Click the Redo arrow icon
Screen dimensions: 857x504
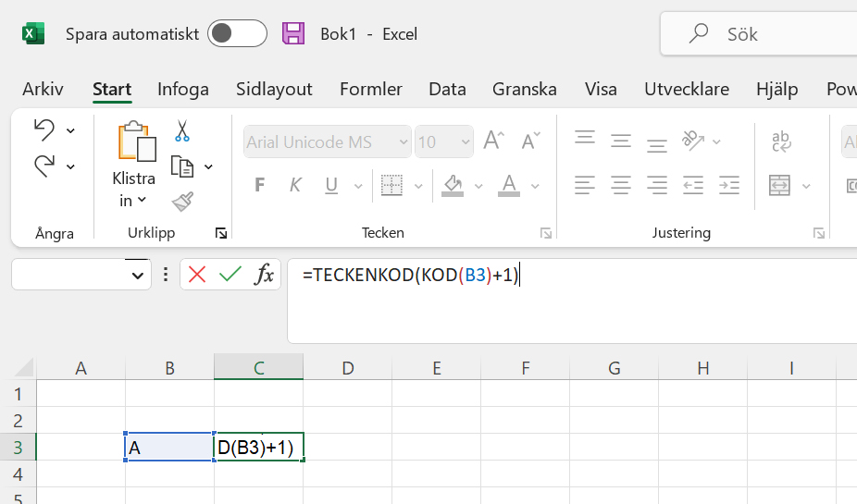pos(44,166)
